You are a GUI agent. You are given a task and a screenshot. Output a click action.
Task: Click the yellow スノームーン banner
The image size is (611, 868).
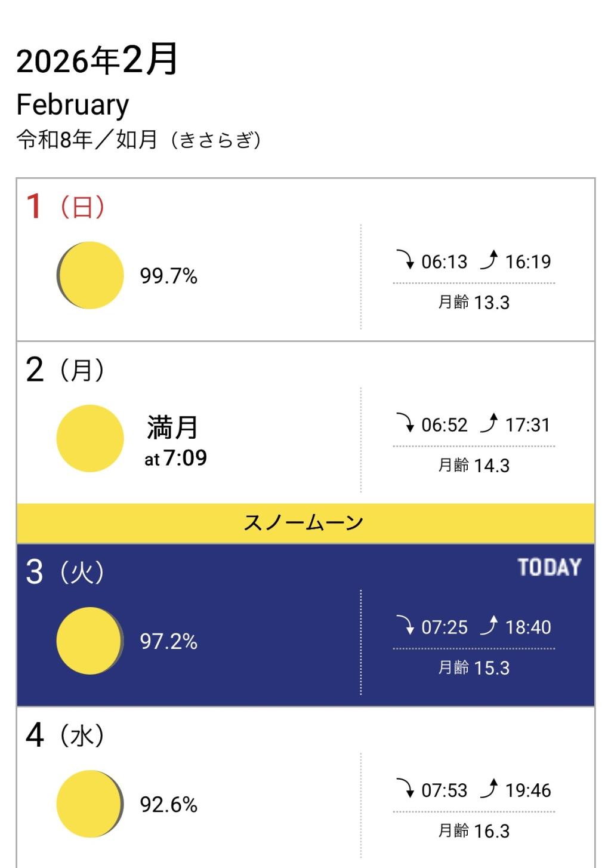[305, 523]
